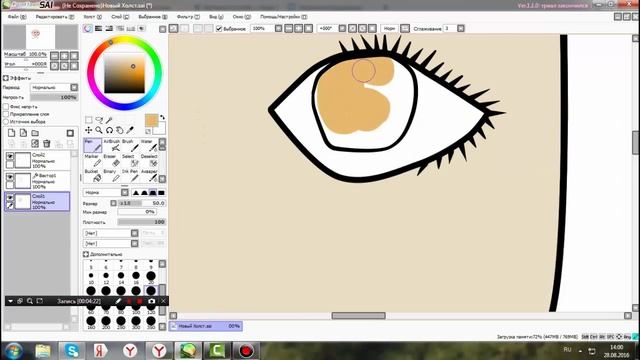Activate the Rotate canvas tool
Viewport: 640px width, 360px height.
pos(109,130)
